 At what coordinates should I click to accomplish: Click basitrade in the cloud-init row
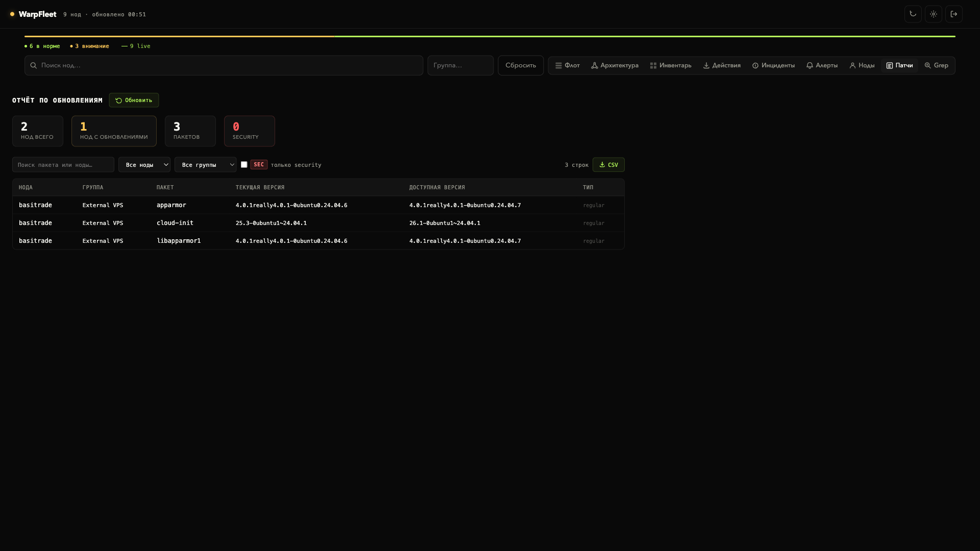(35, 223)
